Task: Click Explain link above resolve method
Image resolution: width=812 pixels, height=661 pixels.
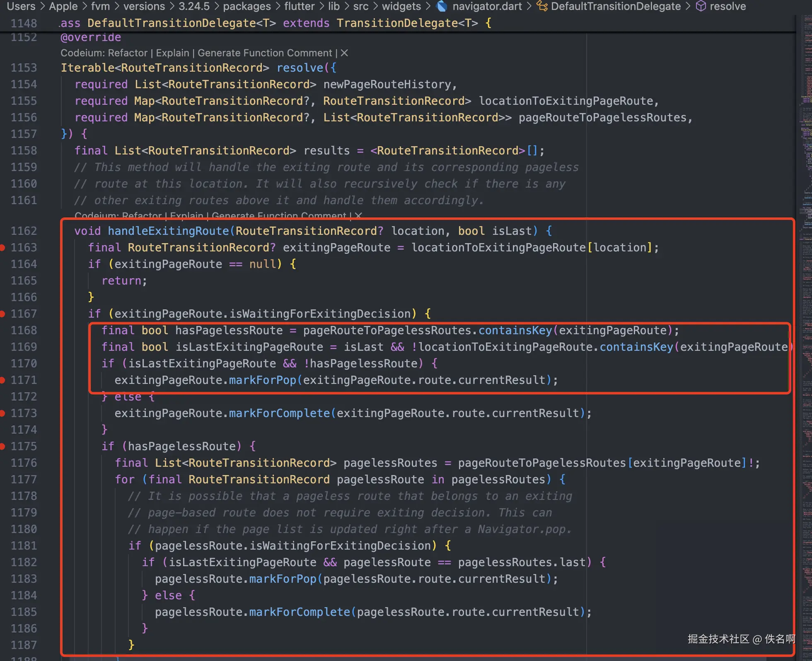Action: click(172, 53)
